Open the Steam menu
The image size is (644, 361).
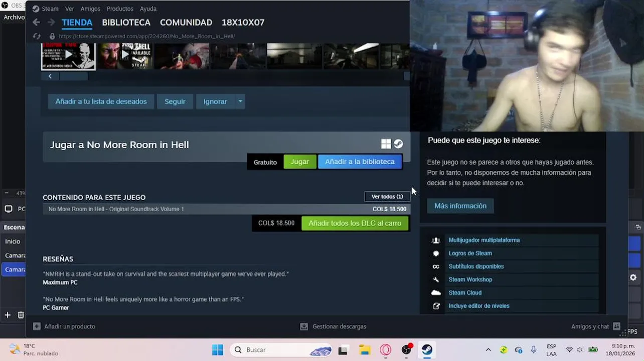pos(50,9)
